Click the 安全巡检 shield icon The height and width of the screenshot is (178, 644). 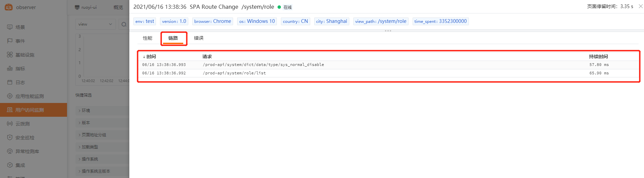pyautogui.click(x=10, y=137)
